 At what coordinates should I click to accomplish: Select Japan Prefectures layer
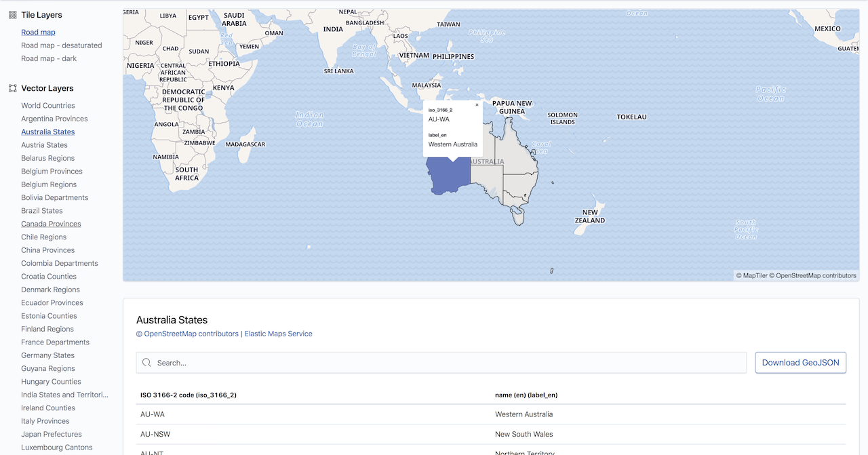coord(51,434)
